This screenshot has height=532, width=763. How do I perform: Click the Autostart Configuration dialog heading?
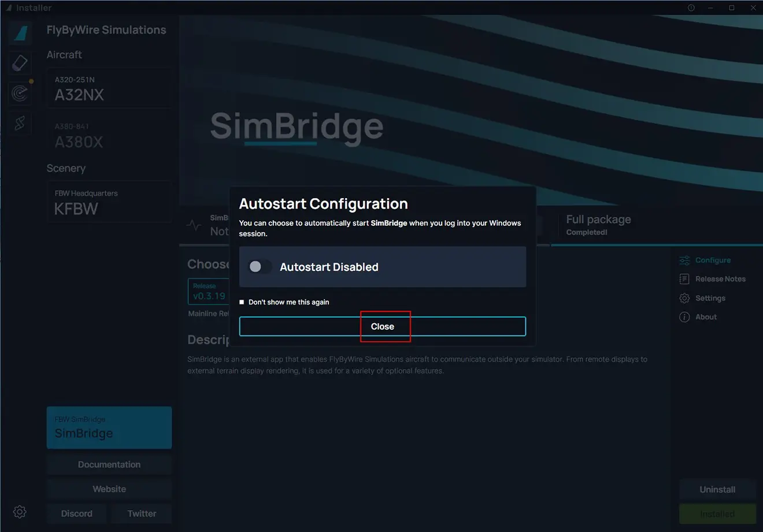click(323, 204)
